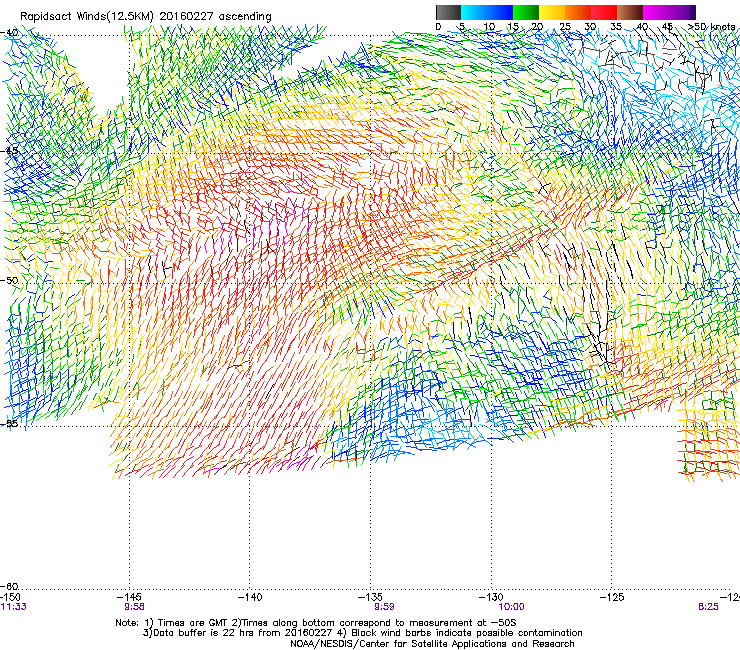Click the -150 longitude axis label

click(10, 597)
